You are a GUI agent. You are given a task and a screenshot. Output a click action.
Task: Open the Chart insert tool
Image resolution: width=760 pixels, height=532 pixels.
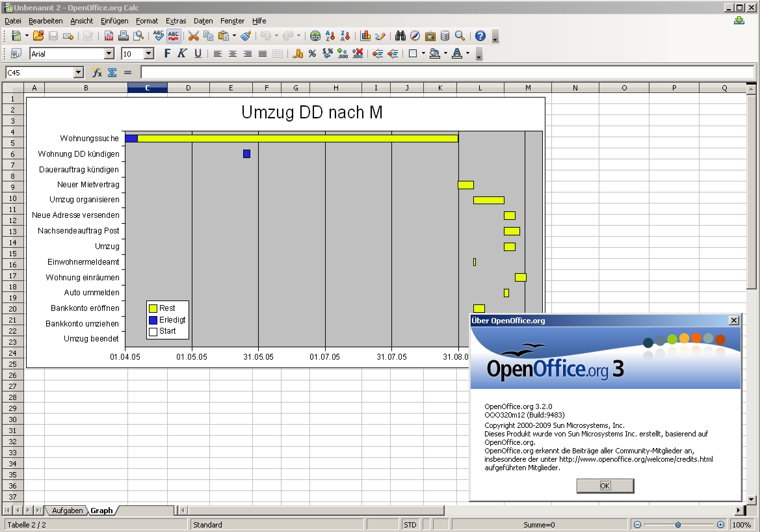[365, 36]
